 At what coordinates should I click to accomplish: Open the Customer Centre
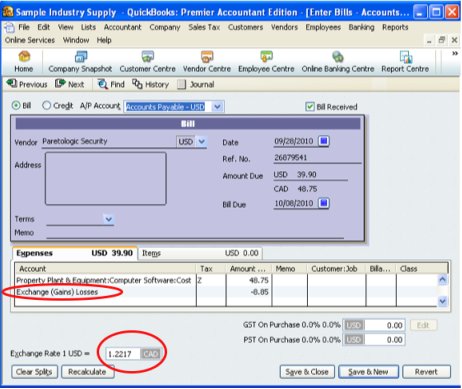147,62
